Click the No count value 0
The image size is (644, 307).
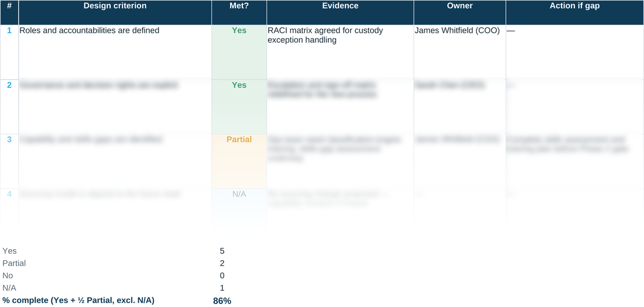pos(222,275)
